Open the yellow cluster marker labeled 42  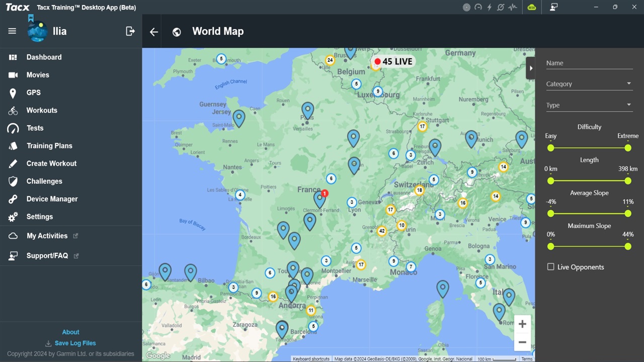[x=382, y=231]
